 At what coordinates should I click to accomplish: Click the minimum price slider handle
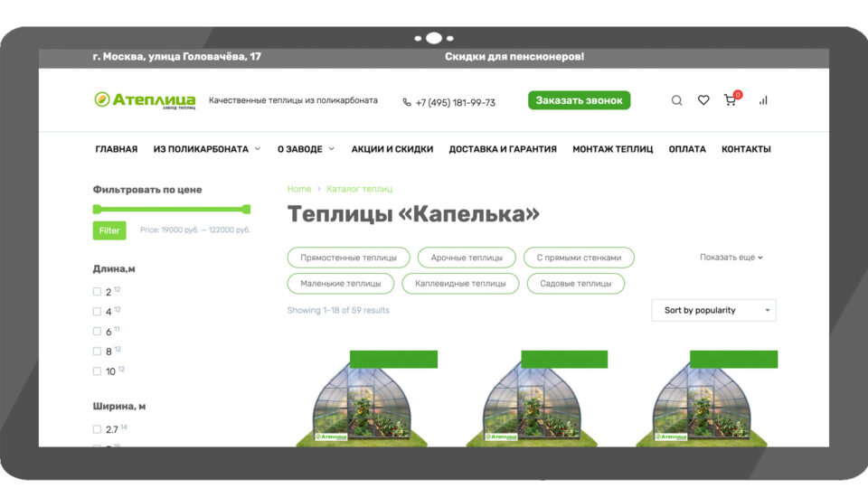point(97,209)
